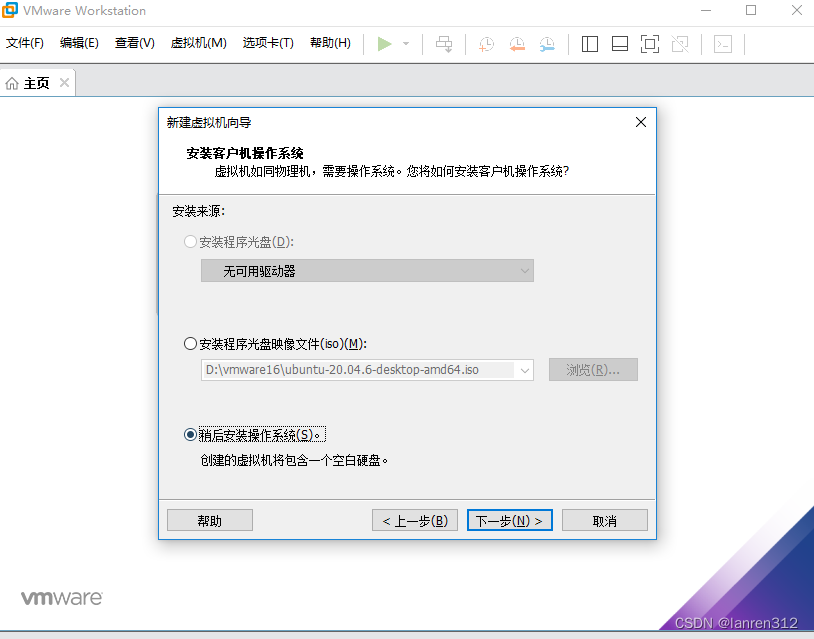814x639 pixels.
Task: Click the revert to snapshot icon
Action: (x=517, y=43)
